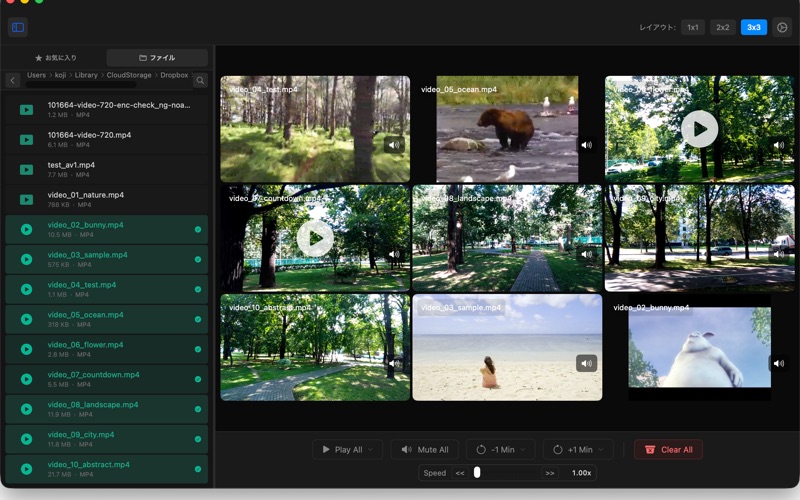
Task: Toggle checkmark on video_03_sample.mp4 row
Action: 197,259
